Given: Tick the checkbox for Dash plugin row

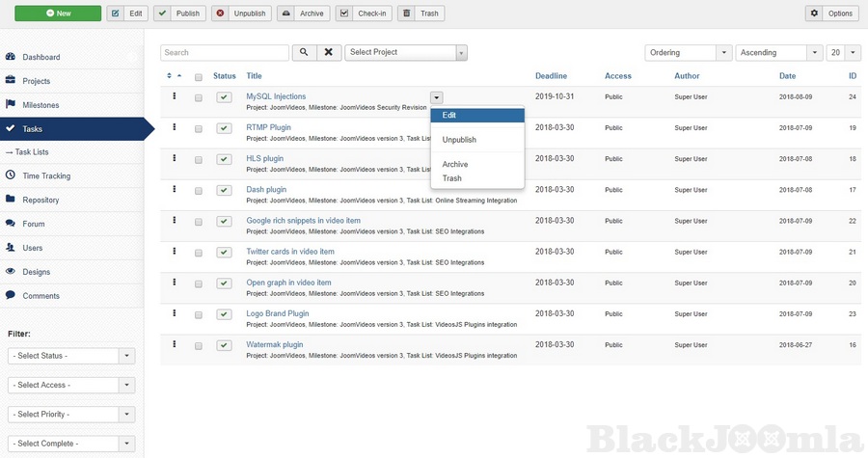Looking at the screenshot, I should point(199,191).
